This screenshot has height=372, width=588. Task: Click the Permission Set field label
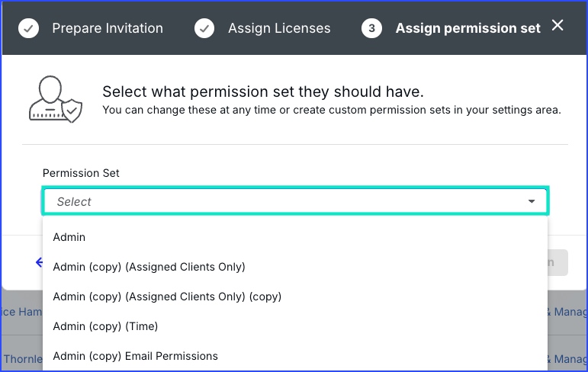81,173
